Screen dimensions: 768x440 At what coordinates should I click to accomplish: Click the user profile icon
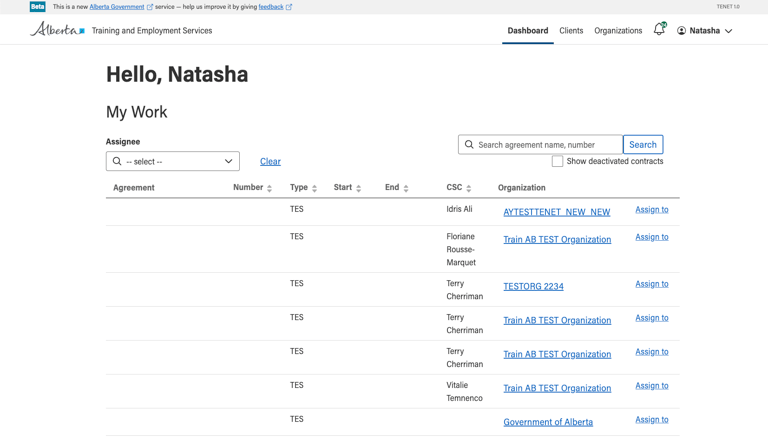[x=682, y=31]
